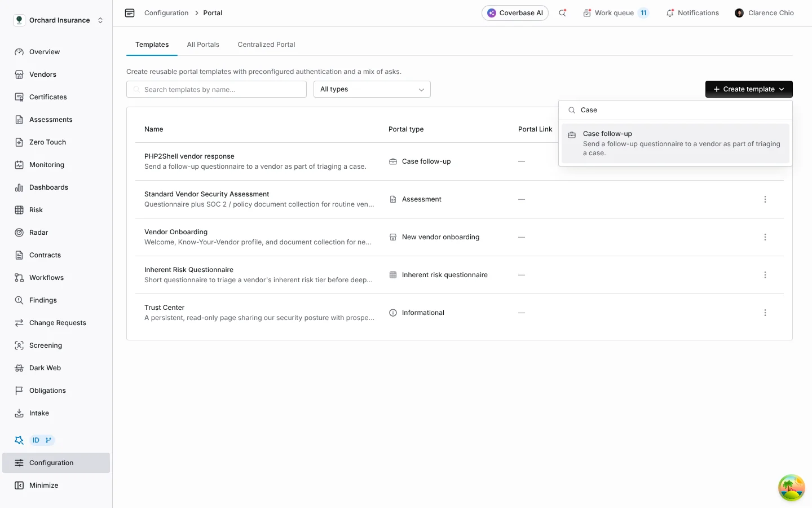Viewport: 812px width, 508px height.
Task: Open the Work queue
Action: [x=616, y=13]
